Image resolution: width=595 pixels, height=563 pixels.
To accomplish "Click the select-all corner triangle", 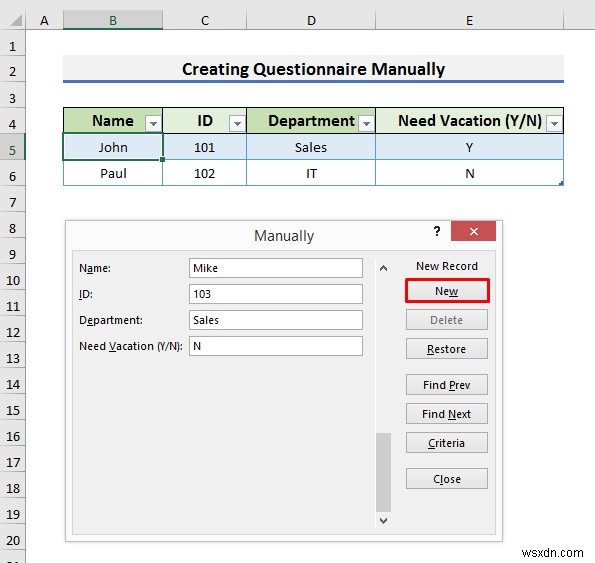I will click(x=16, y=20).
